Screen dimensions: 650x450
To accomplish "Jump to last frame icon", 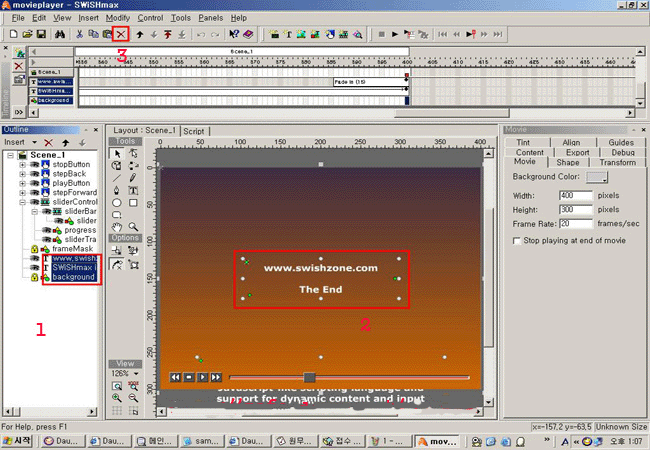I will pos(498,34).
